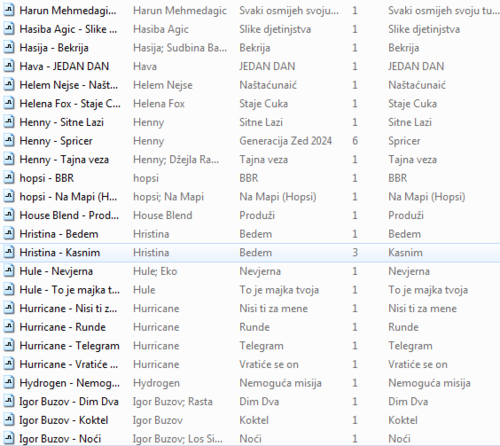This screenshot has width=500, height=446.
Task: Click the Igor Buzov - Dim Dva file
Action: click(x=69, y=402)
